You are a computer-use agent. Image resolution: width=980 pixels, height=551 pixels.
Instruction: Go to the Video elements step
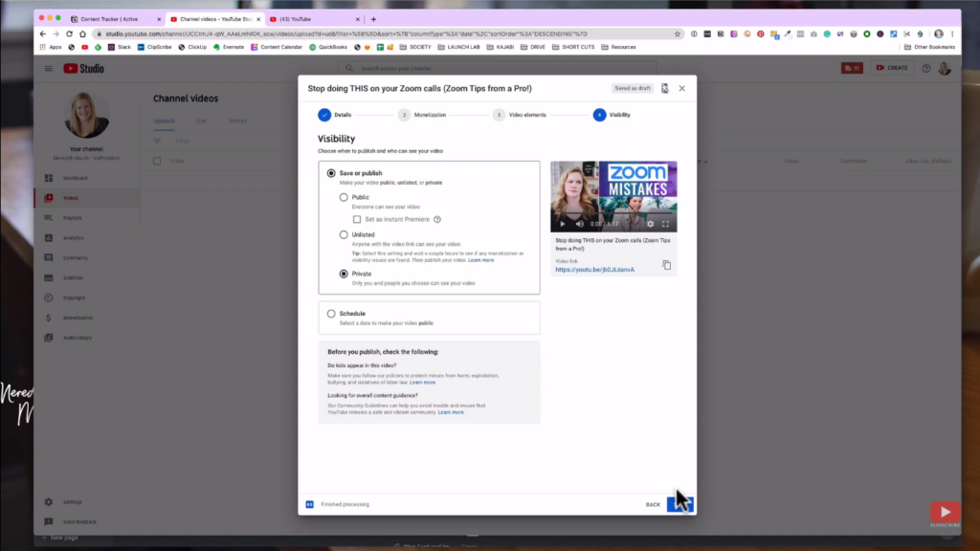click(520, 115)
